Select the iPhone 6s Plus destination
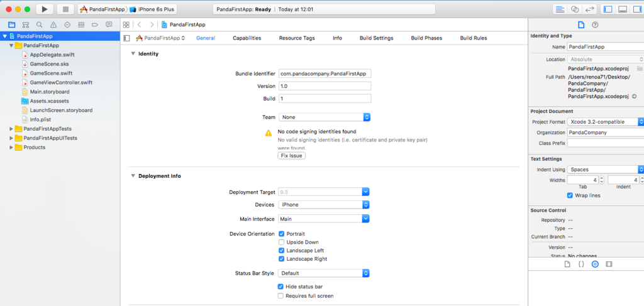This screenshot has width=644, height=306. point(153,9)
